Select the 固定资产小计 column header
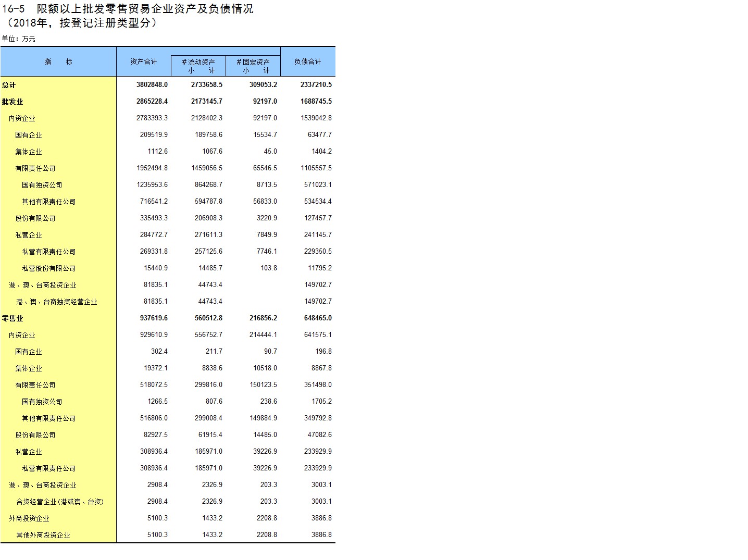The width and height of the screenshot is (748, 560). [253, 66]
